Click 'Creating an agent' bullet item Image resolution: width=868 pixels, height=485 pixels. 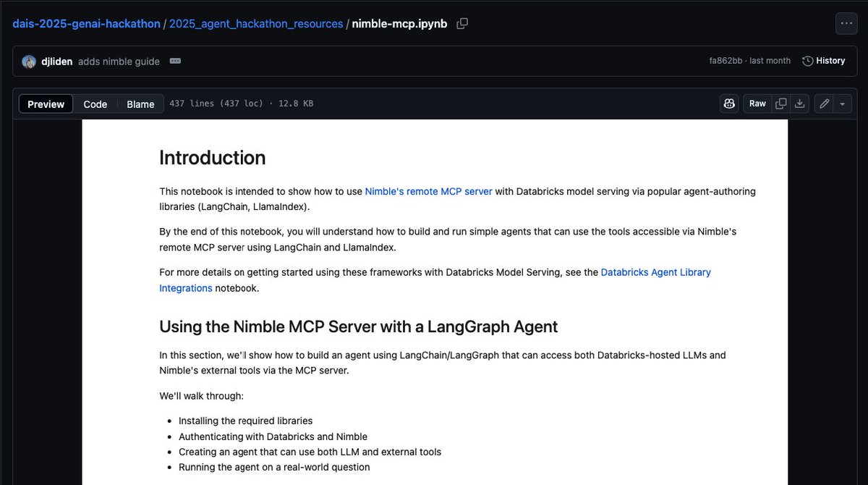[310, 452]
